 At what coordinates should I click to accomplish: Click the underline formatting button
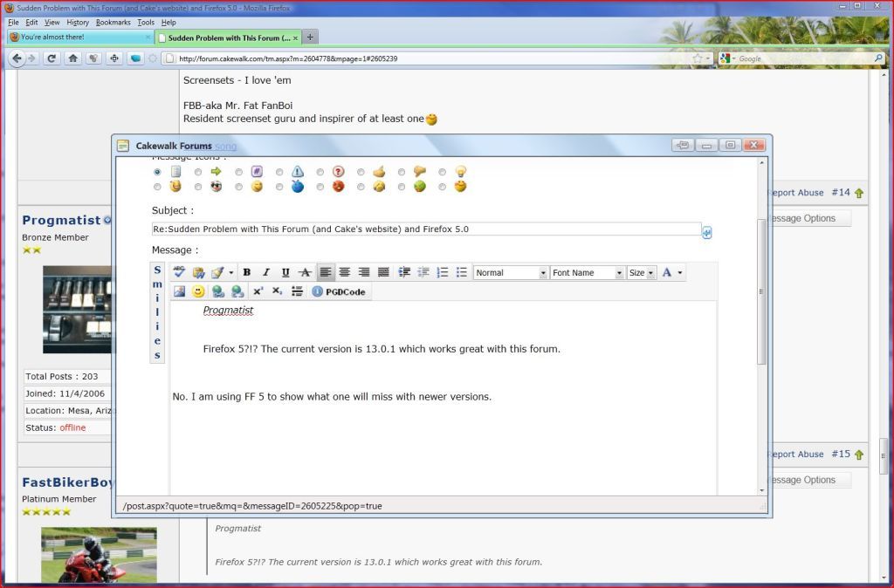pos(285,273)
